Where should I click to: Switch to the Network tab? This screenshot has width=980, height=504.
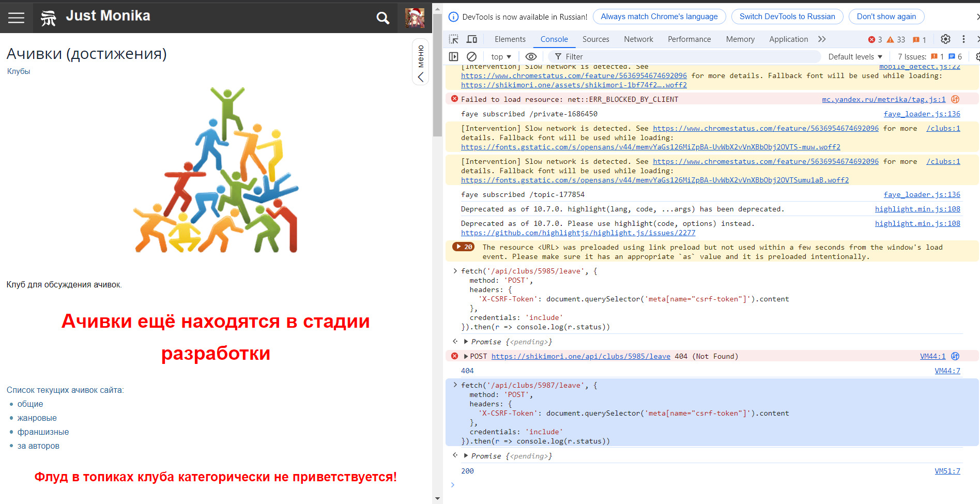[638, 39]
